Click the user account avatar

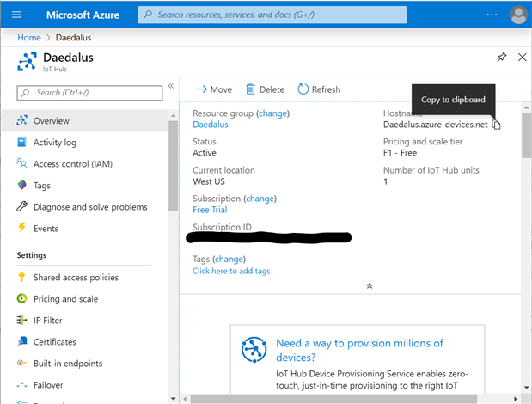(518, 15)
